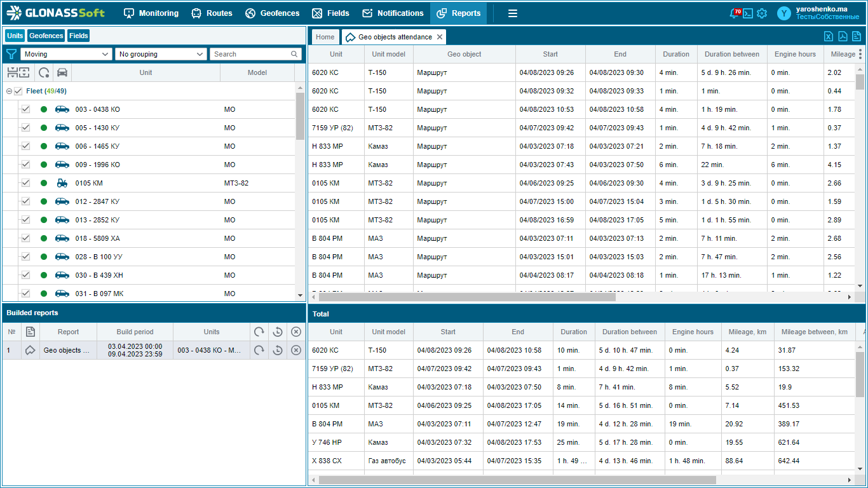This screenshot has width=868, height=488.
Task: Click the Model column header
Action: [257, 72]
